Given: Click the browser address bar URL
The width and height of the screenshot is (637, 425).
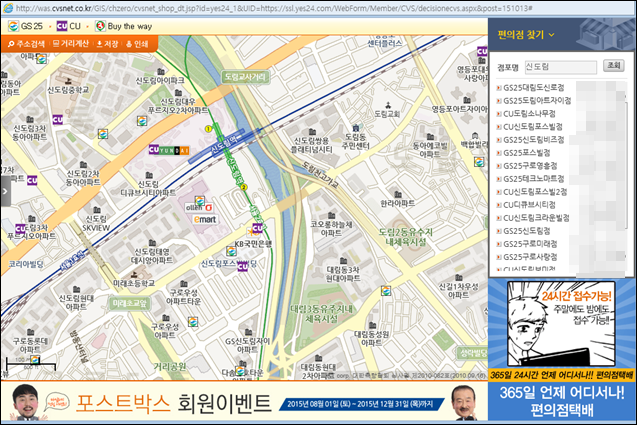Looking at the screenshot, I should (x=274, y=8).
